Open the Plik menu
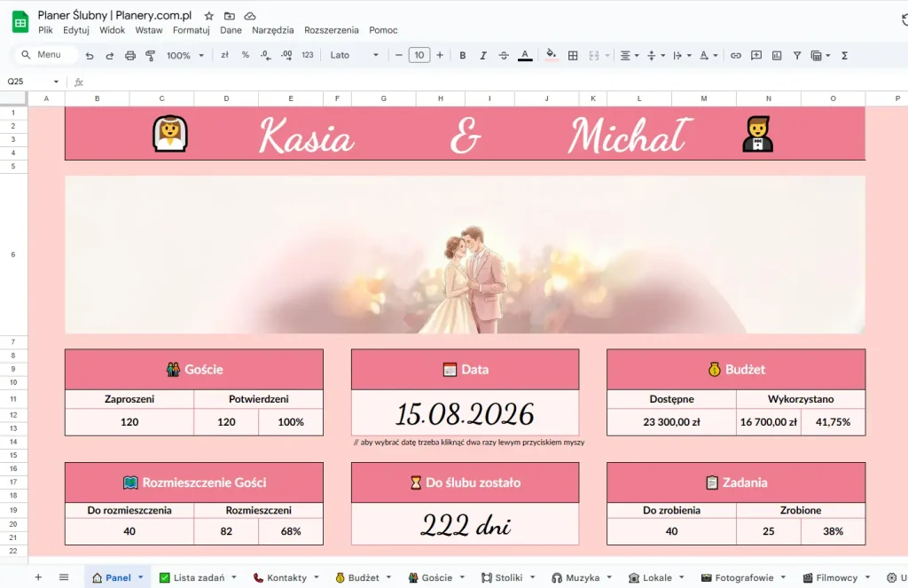 46,30
